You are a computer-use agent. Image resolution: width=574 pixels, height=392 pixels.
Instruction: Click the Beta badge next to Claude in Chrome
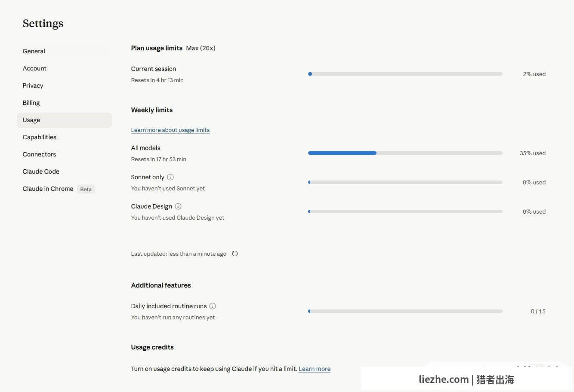pyautogui.click(x=86, y=189)
